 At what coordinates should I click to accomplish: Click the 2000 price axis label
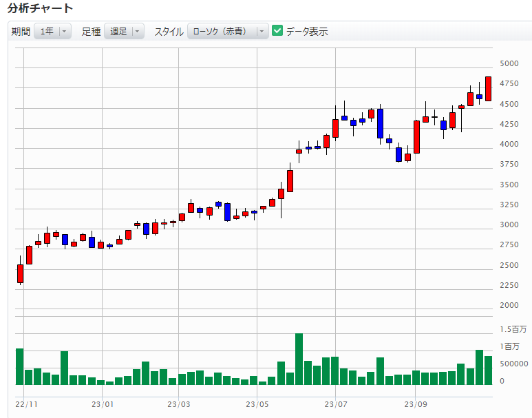coord(509,305)
